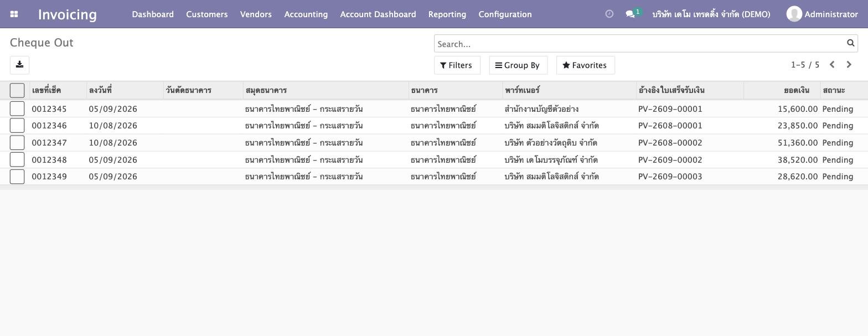The width and height of the screenshot is (868, 336).
Task: Click partner บริษัท ตัวอย่างวัตถุดิบ จำกัด
Action: click(551, 143)
